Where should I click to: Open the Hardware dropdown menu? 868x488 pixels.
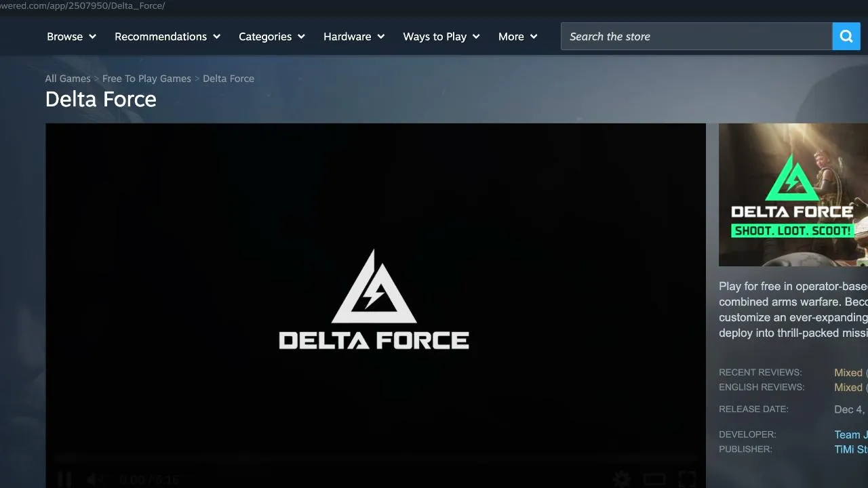354,37
